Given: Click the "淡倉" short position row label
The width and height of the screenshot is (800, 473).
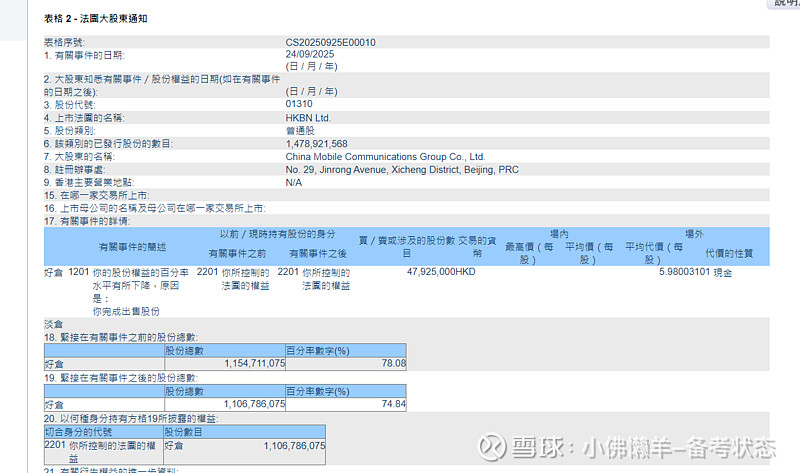Looking at the screenshot, I should [54, 325].
